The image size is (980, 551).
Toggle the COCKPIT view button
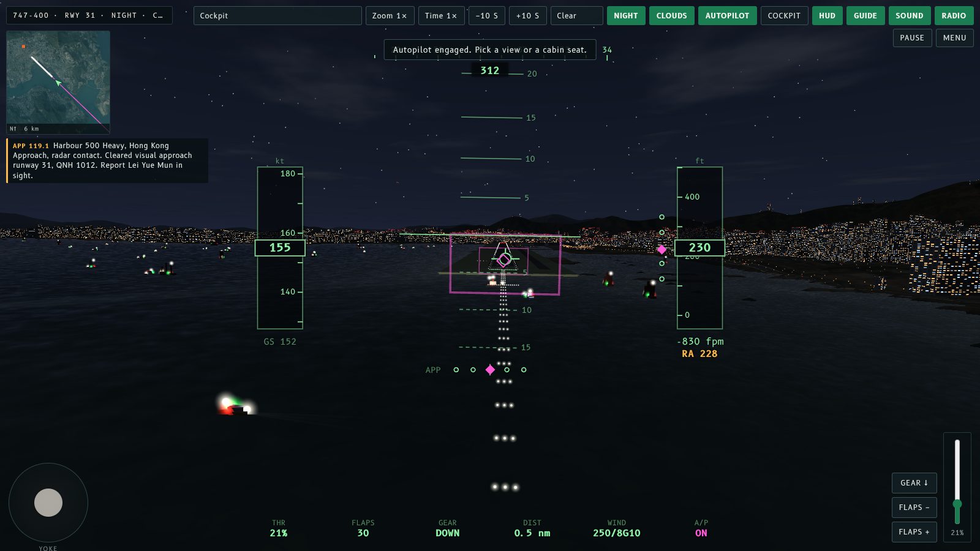[x=784, y=16]
